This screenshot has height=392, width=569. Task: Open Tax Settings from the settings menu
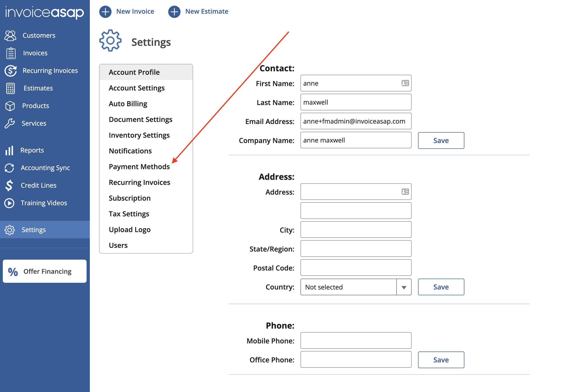point(129,214)
